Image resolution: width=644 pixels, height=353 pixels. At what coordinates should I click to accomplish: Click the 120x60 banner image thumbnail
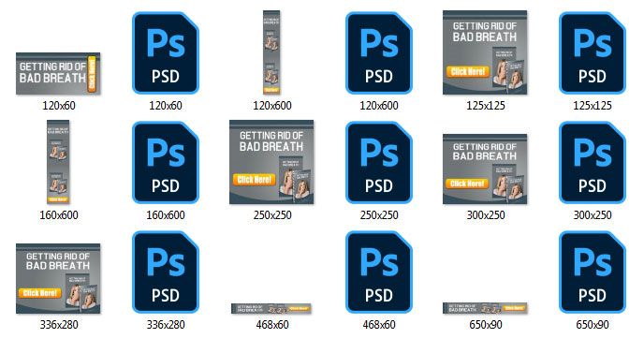[x=58, y=74]
